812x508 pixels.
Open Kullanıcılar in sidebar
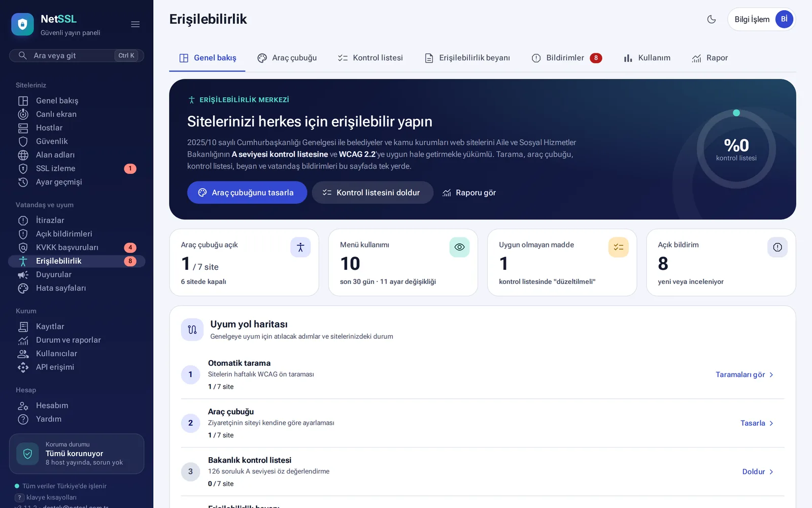(77, 354)
